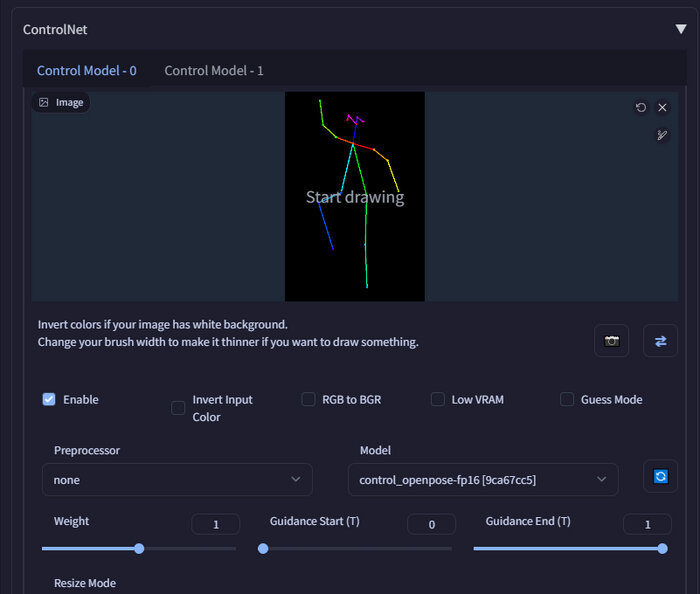Enable the Low VRAM checkbox
The height and width of the screenshot is (594, 700).
click(x=438, y=399)
